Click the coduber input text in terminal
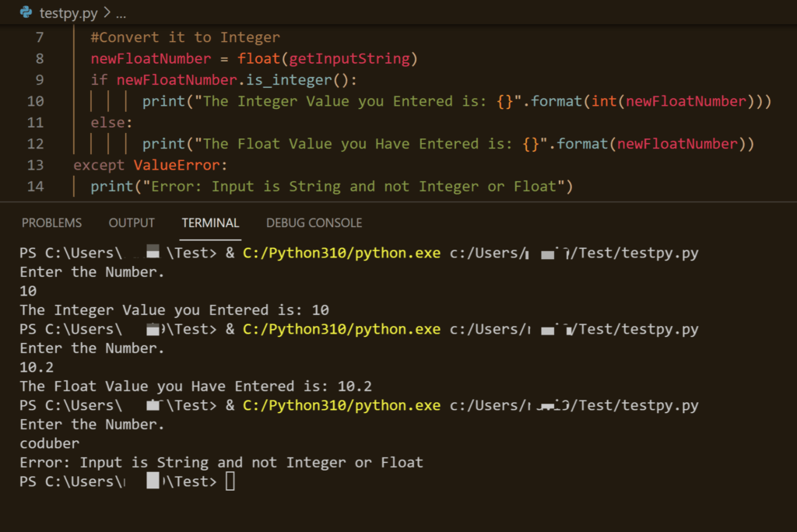Viewport: 797px width, 532px height. pyautogui.click(x=48, y=443)
